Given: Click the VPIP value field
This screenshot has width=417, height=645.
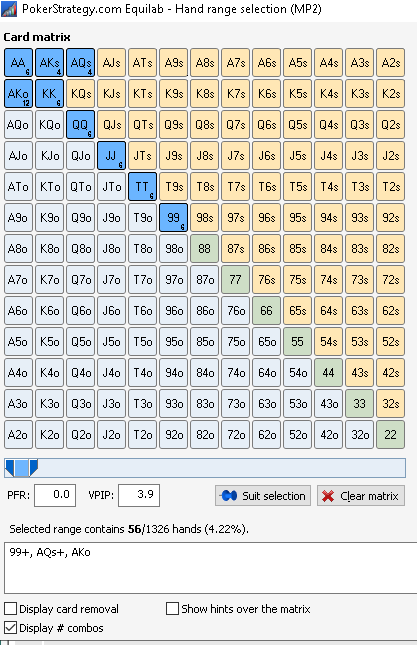Looking at the screenshot, I should (x=139, y=495).
